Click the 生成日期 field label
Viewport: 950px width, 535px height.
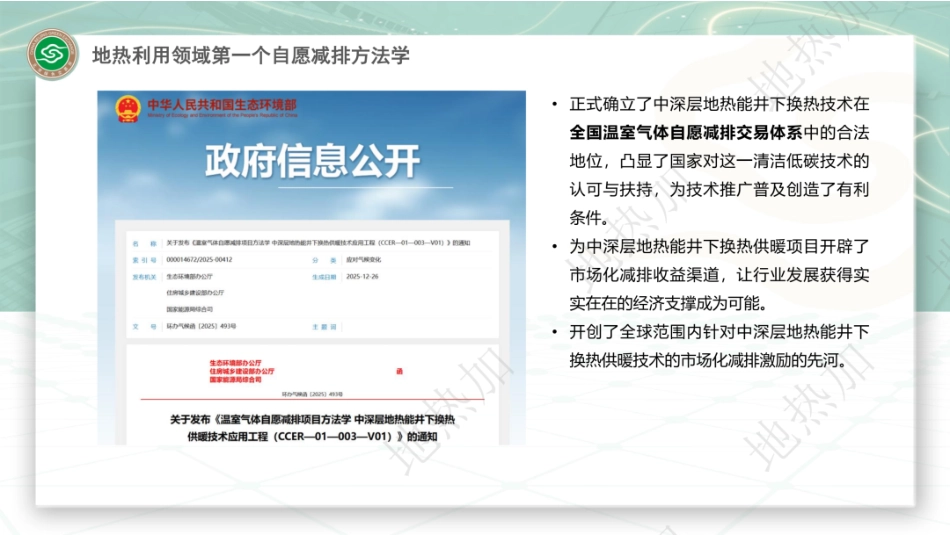[x=324, y=277]
